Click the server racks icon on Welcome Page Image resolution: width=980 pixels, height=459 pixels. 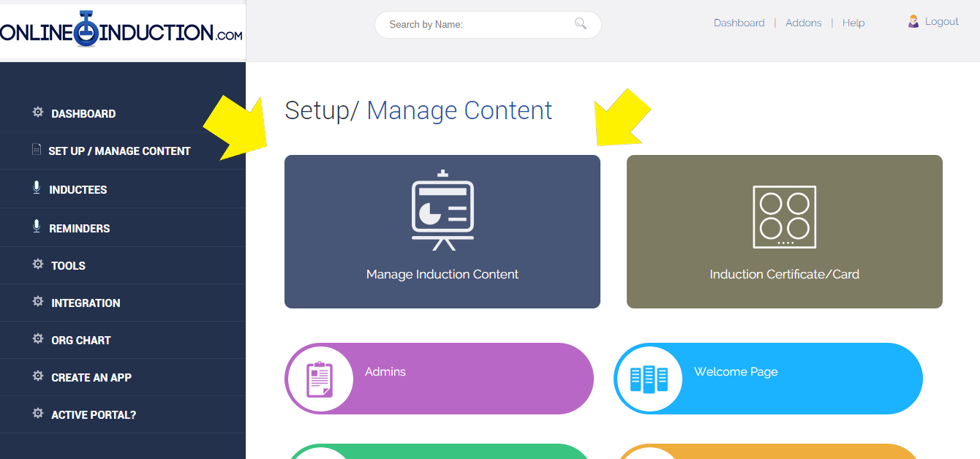pyautogui.click(x=649, y=379)
